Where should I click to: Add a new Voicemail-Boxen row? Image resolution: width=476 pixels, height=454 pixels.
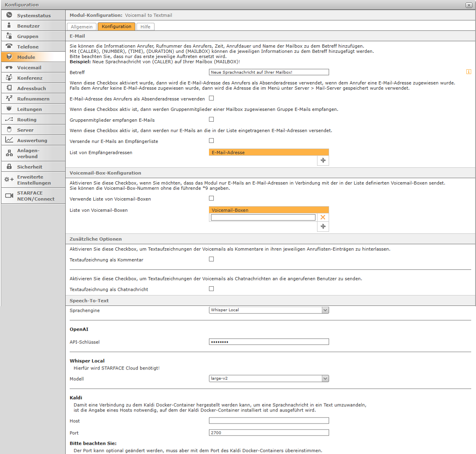point(323,226)
